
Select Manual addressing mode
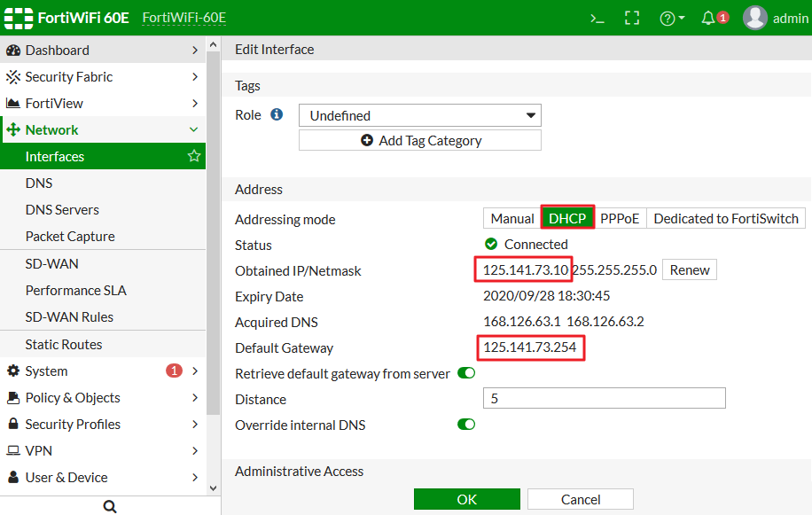point(512,218)
